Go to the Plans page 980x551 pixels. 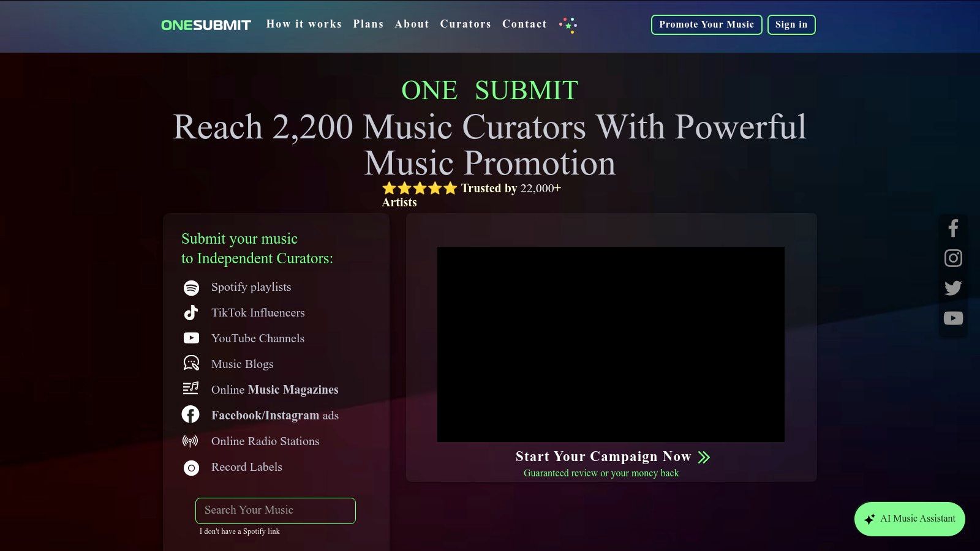pos(368,24)
